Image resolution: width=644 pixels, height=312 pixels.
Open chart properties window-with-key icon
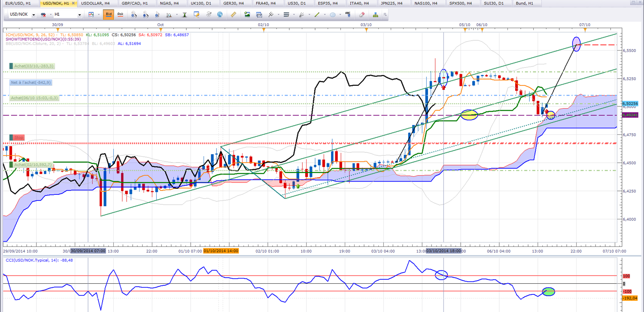coord(197,15)
